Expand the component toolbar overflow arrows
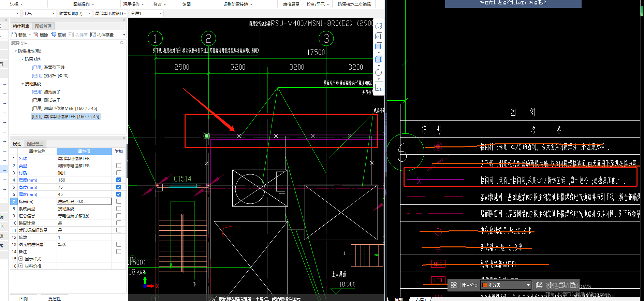 point(124,35)
